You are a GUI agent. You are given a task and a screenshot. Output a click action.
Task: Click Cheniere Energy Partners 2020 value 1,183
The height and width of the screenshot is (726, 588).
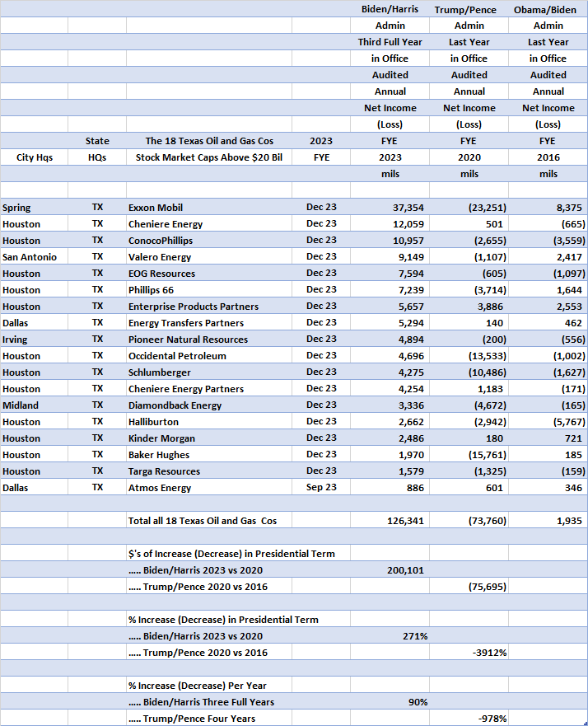469,388
